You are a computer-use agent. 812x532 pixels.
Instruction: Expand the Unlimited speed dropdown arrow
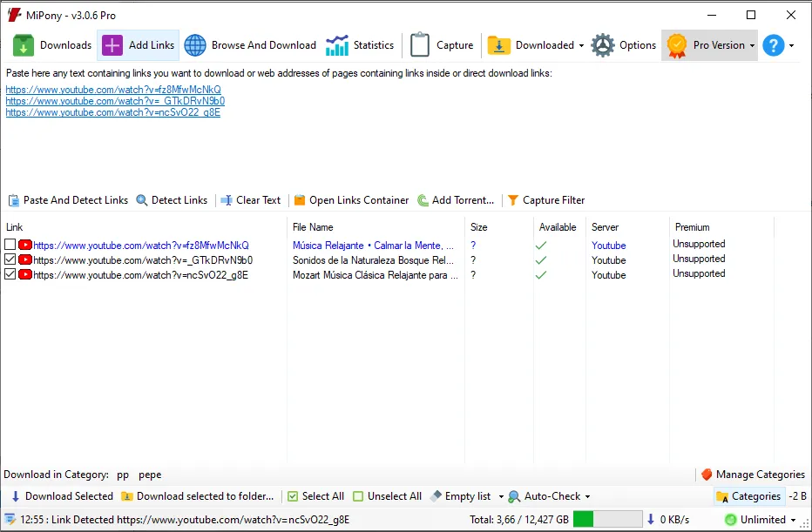(x=793, y=520)
